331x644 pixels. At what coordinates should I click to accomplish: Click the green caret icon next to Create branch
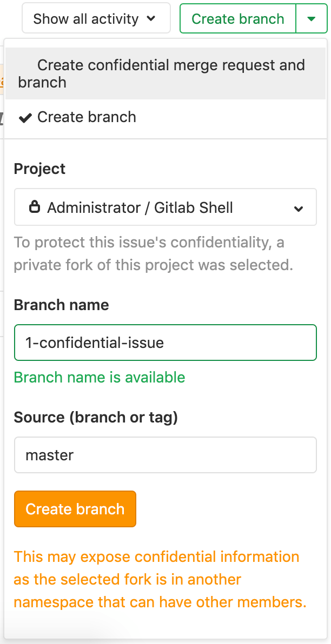[311, 18]
